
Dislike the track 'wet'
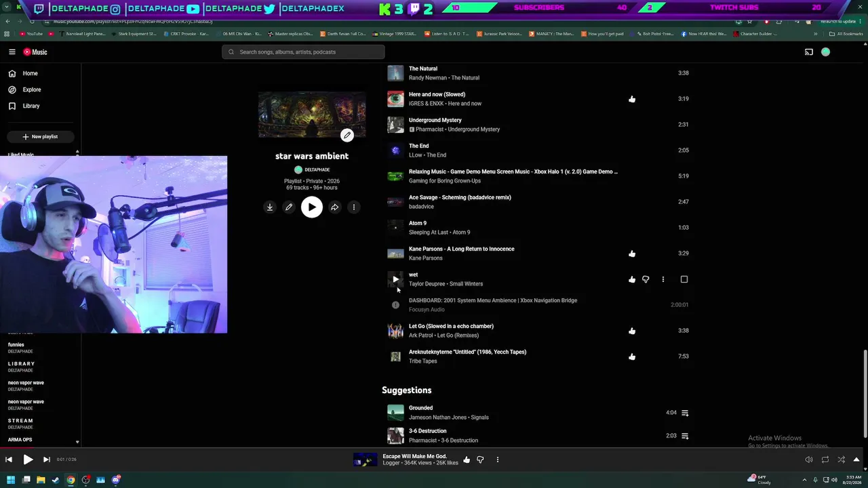tap(646, 279)
